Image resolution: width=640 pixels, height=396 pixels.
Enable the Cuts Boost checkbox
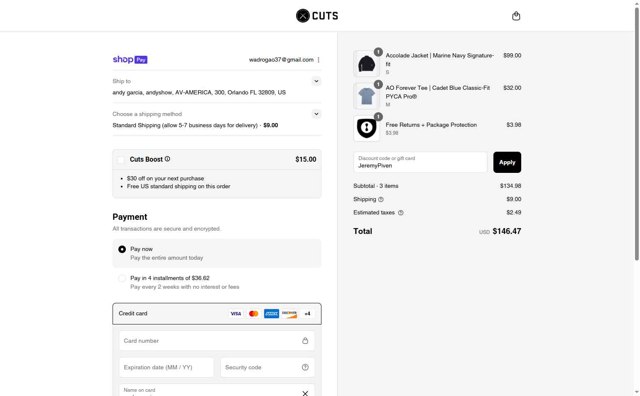(121, 160)
